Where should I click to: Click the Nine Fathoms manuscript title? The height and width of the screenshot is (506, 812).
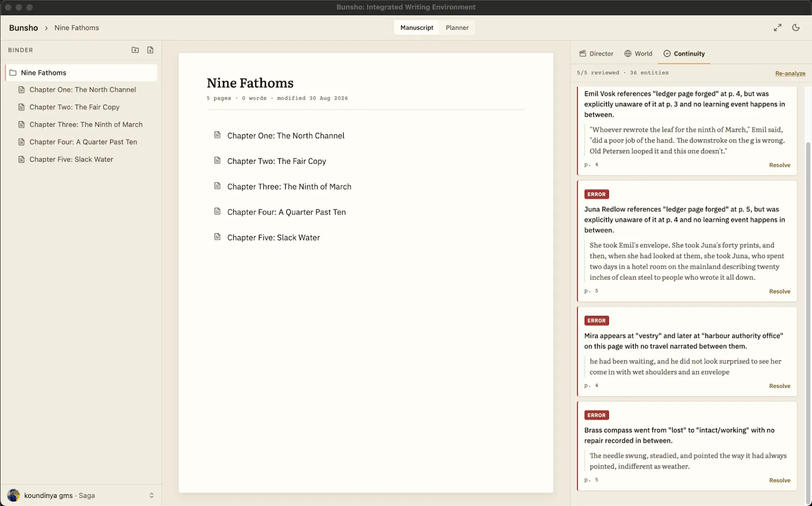pyautogui.click(x=250, y=83)
